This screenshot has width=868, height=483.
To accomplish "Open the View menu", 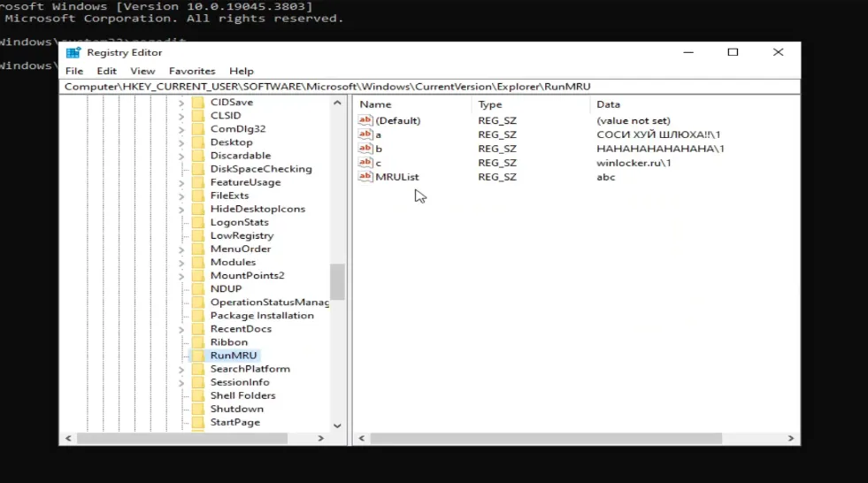I will point(142,71).
